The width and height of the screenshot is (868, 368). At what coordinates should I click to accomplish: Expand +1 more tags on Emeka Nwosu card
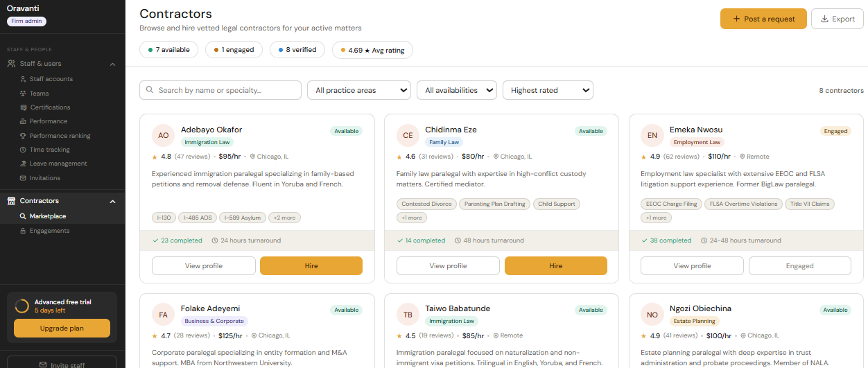tap(655, 218)
